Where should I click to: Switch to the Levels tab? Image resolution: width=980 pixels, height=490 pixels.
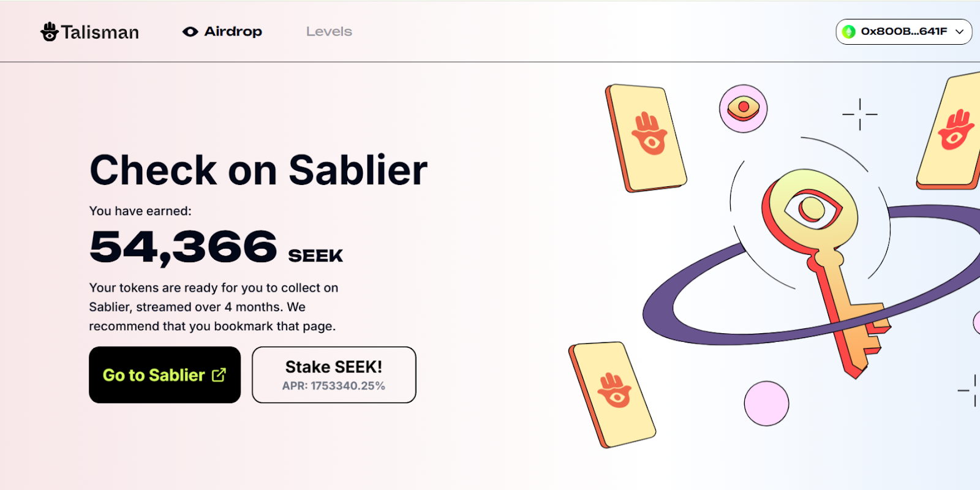[x=329, y=32]
